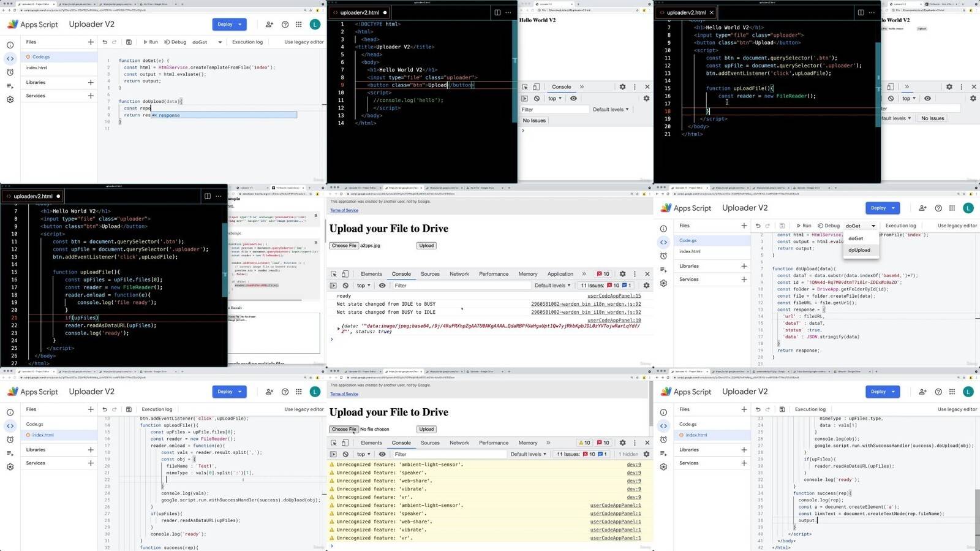Toggle console sidebar in DevTools with Application tab
Viewport: 980px width, 551px height.
coord(334,286)
